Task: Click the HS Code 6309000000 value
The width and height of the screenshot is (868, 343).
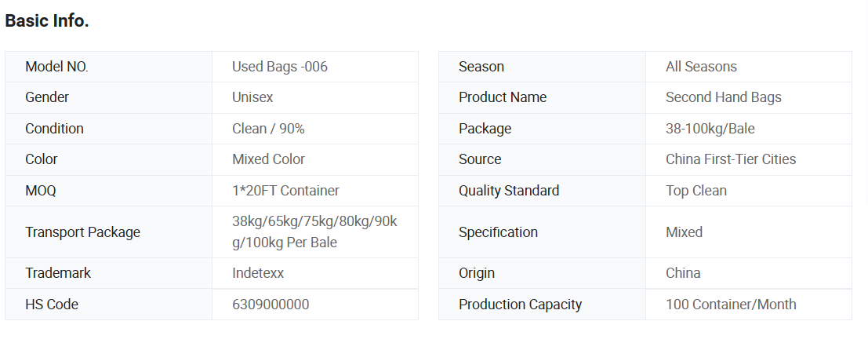Action: pos(271,305)
